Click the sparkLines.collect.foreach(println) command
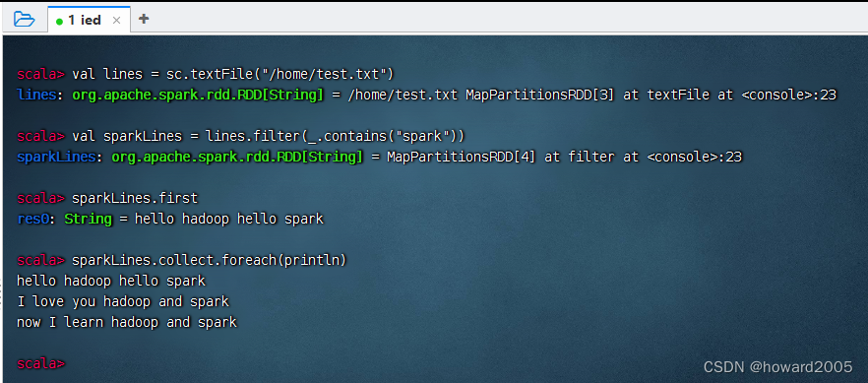The width and height of the screenshot is (868, 383). coord(210,260)
